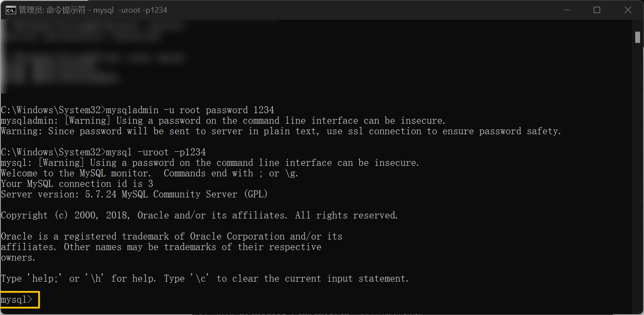The image size is (644, 315).
Task: Open the console system menu via the cmd icon
Action: point(10,9)
